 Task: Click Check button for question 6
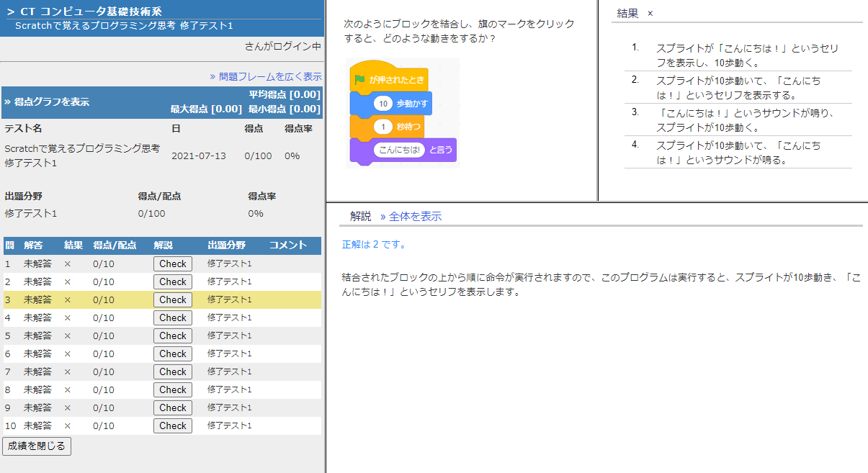[x=173, y=353]
